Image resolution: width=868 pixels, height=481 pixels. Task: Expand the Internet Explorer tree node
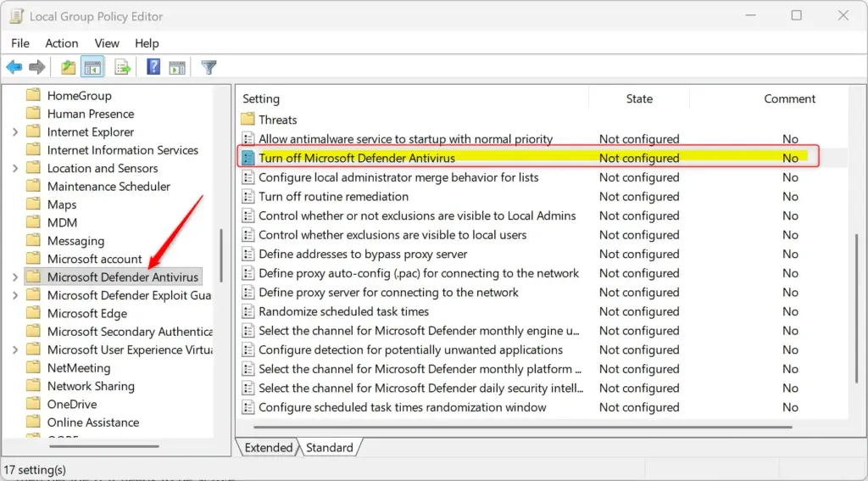click(15, 131)
